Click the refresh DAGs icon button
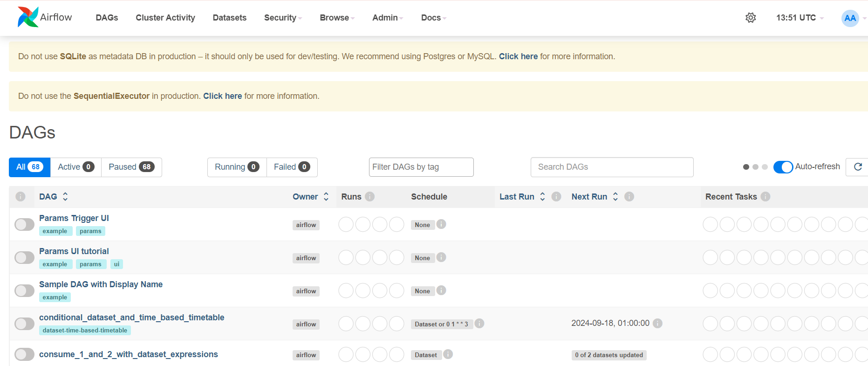The width and height of the screenshot is (868, 366). [x=857, y=167]
